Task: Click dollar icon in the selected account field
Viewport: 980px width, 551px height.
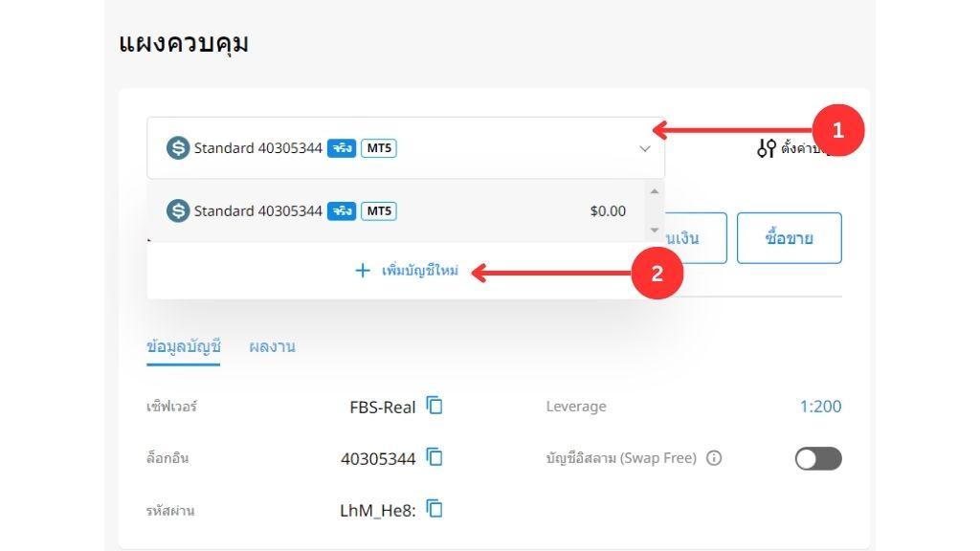Action: (x=178, y=148)
